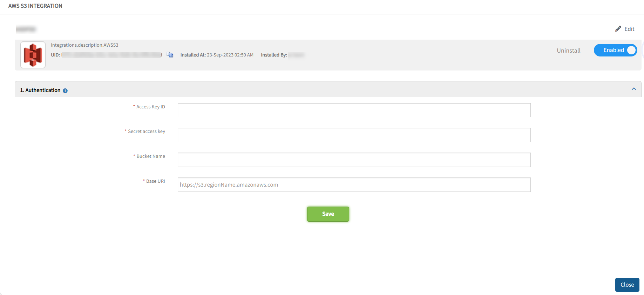The height and width of the screenshot is (295, 644).
Task: Click the 'AWS S3 INTEGRATION' title
Action: click(35, 6)
